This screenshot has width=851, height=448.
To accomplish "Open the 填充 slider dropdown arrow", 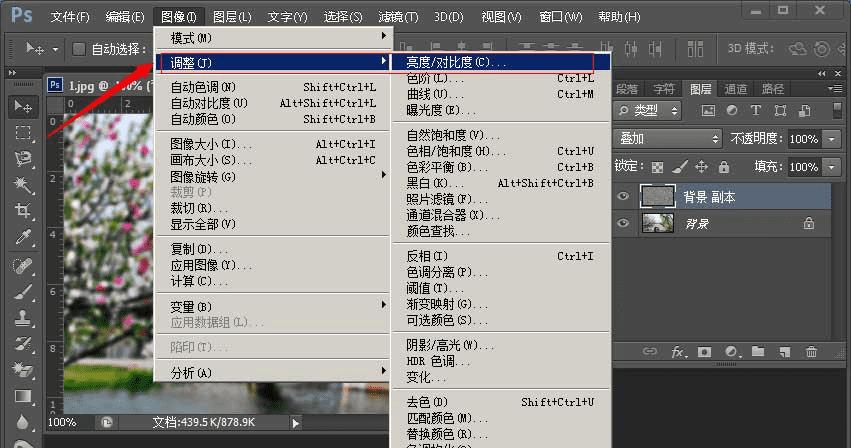I will (x=832, y=167).
